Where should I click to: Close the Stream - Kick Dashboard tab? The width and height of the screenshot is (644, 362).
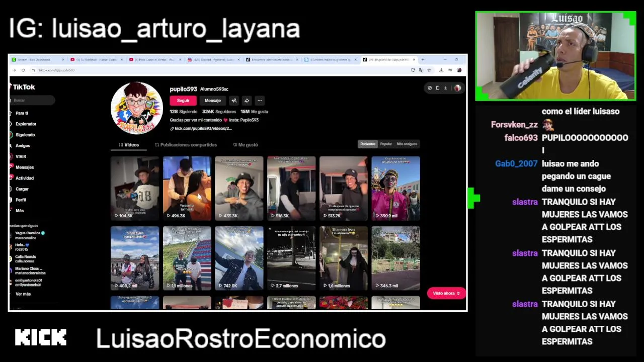coord(63,60)
